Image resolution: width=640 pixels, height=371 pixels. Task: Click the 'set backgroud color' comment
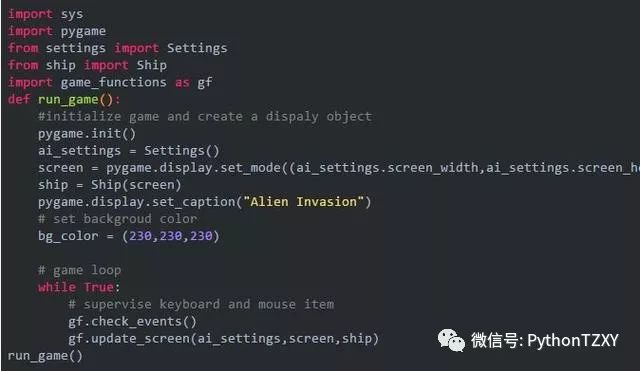pos(118,219)
